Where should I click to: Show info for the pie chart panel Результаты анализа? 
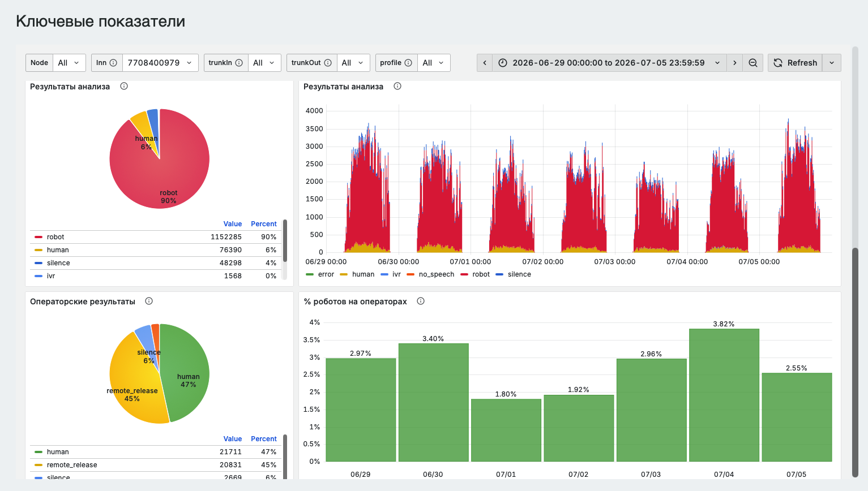[x=124, y=87]
